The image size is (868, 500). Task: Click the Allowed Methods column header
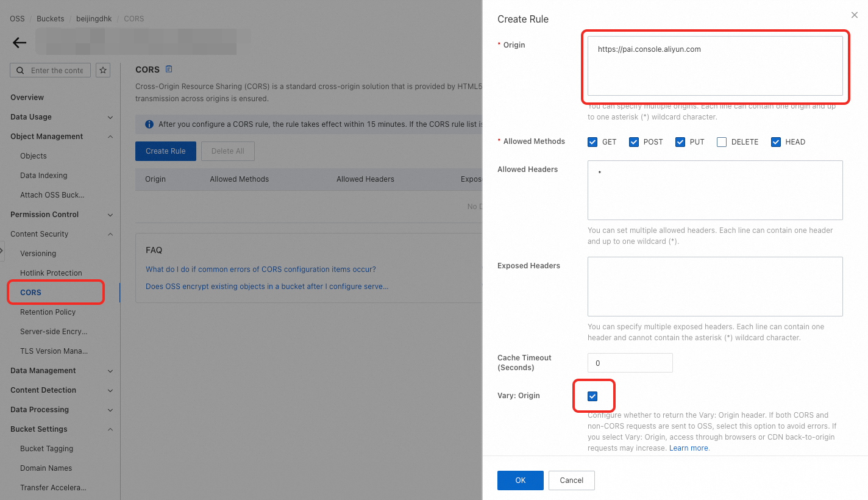[x=240, y=179]
